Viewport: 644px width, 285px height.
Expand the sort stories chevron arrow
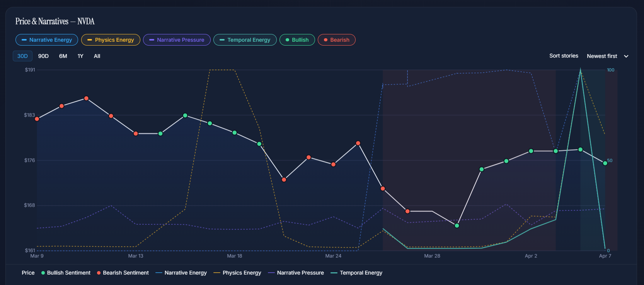[x=626, y=56]
